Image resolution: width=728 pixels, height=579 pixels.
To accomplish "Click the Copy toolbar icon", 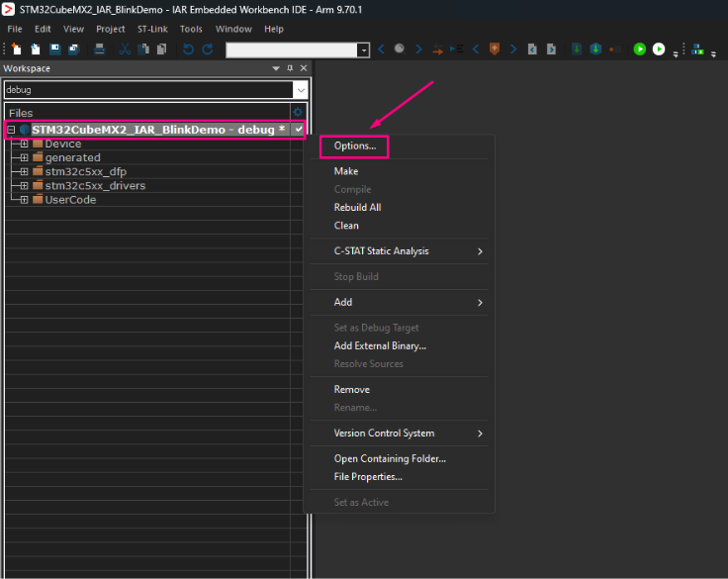I will point(143,48).
